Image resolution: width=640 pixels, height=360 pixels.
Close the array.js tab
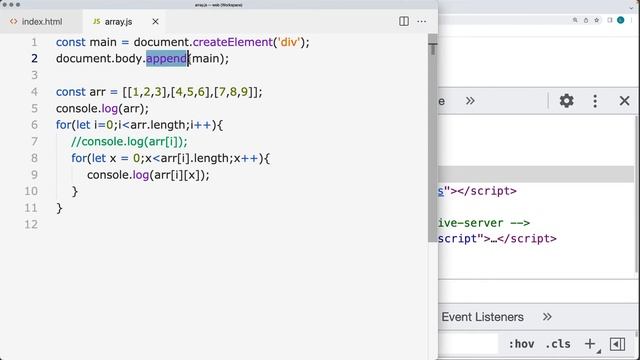(155, 22)
